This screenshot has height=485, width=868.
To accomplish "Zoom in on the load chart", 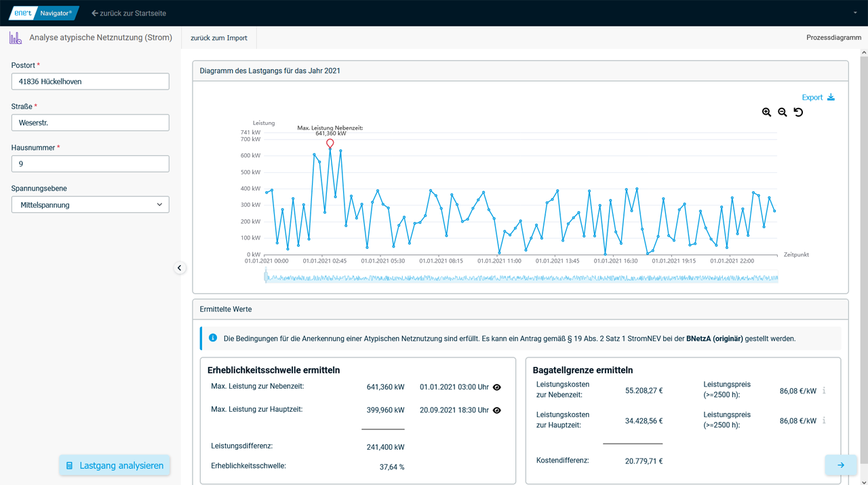I will click(766, 113).
